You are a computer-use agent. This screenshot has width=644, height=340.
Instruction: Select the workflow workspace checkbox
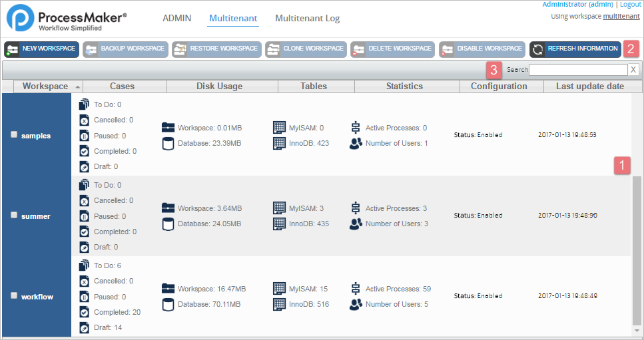click(15, 296)
